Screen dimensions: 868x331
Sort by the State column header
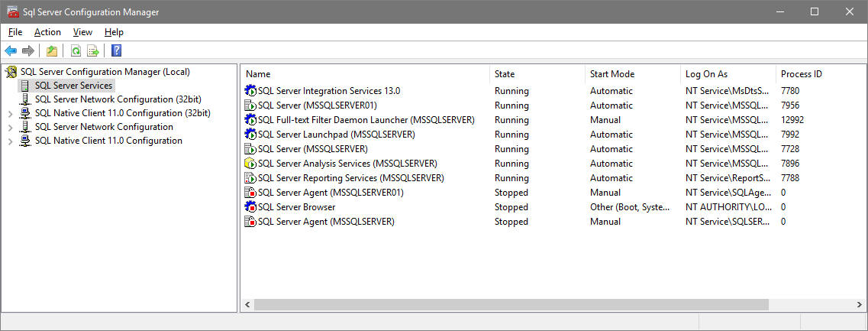pos(537,73)
